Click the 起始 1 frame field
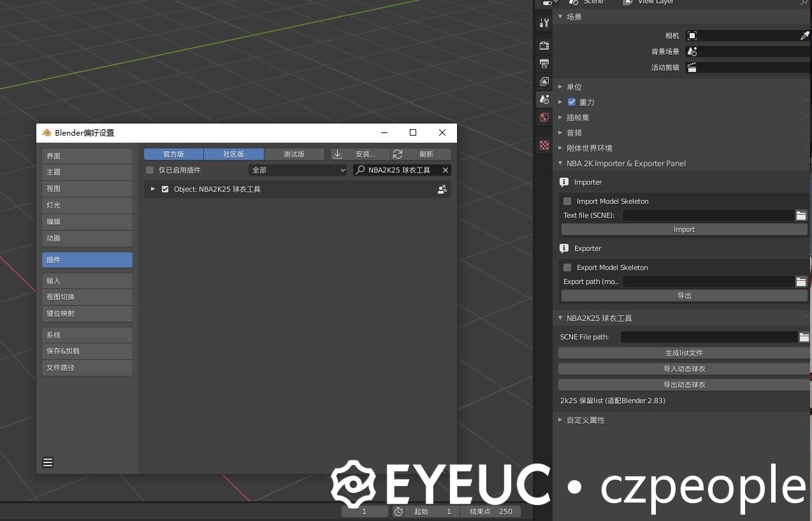Image resolution: width=812 pixels, height=521 pixels. [431, 511]
